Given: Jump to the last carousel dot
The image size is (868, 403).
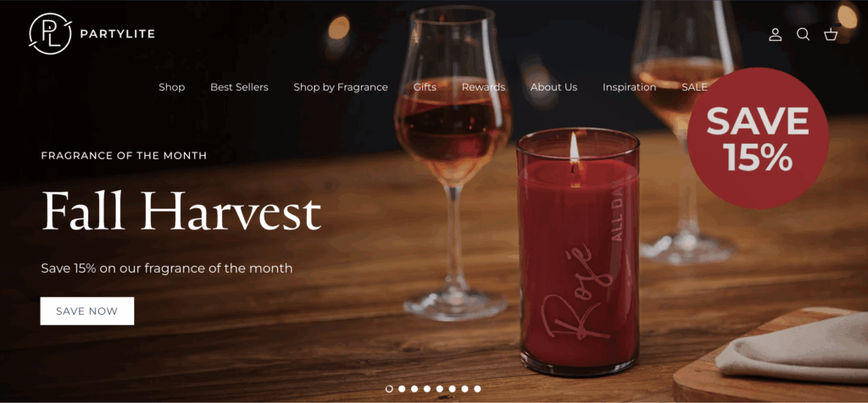Looking at the screenshot, I should pyautogui.click(x=477, y=389).
